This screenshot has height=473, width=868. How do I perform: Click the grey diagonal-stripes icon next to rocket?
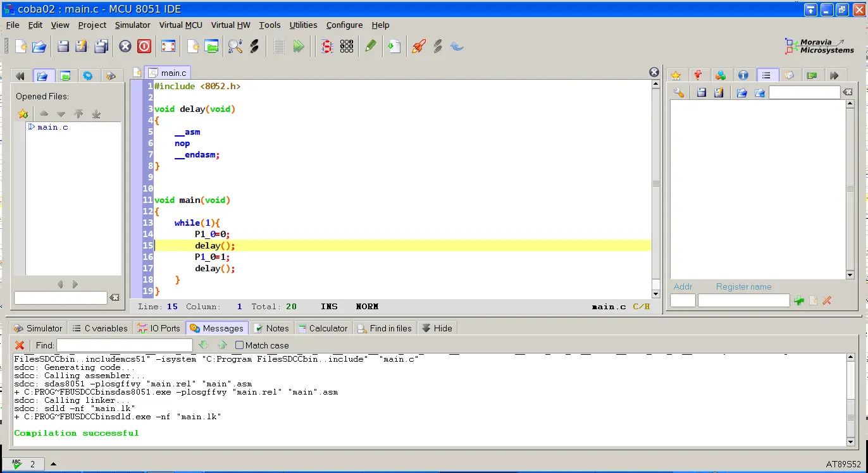click(x=438, y=46)
